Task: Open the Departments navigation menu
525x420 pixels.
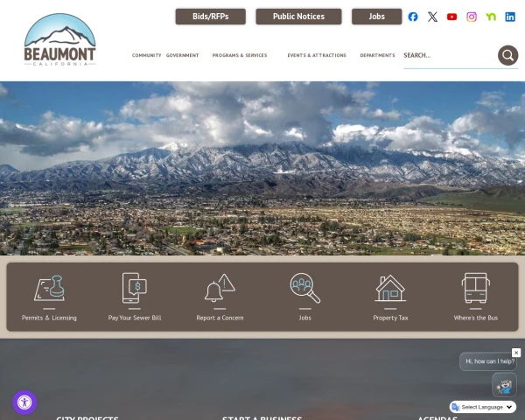Action: click(x=377, y=55)
